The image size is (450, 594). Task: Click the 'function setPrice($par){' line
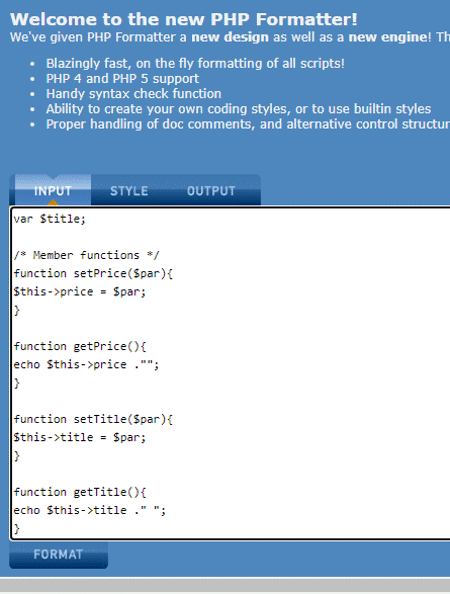93,274
